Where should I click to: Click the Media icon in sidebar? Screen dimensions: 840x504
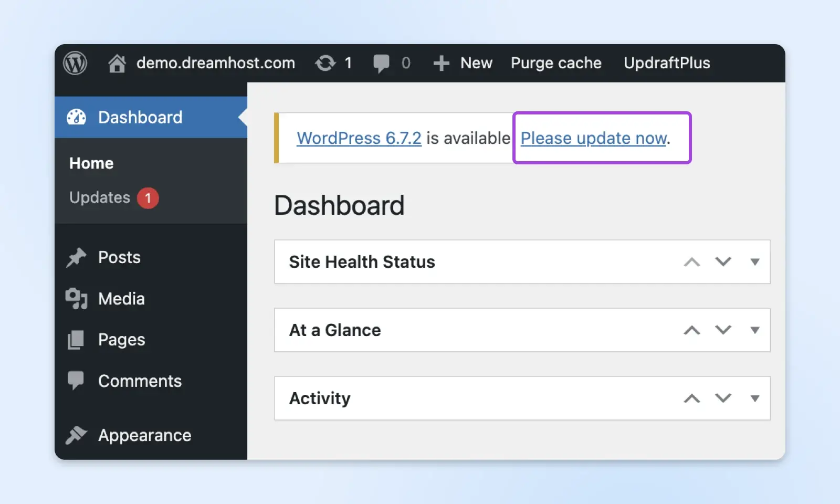click(x=76, y=299)
